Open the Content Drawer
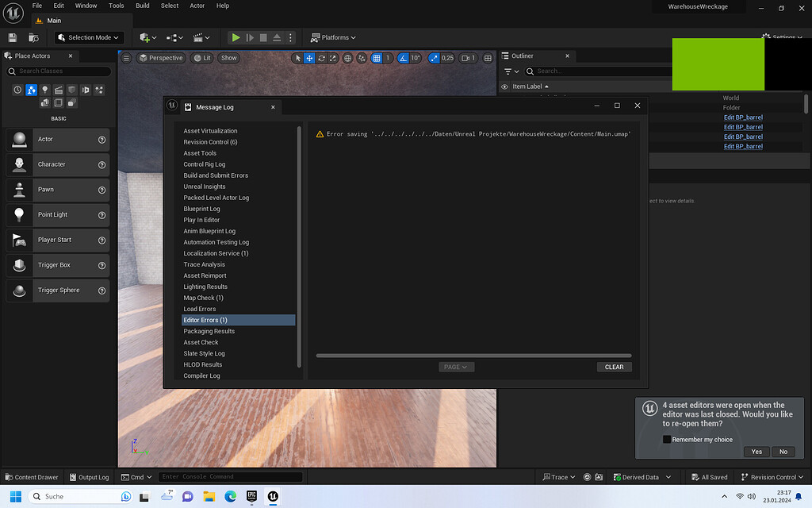The height and width of the screenshot is (508, 812). point(31,477)
